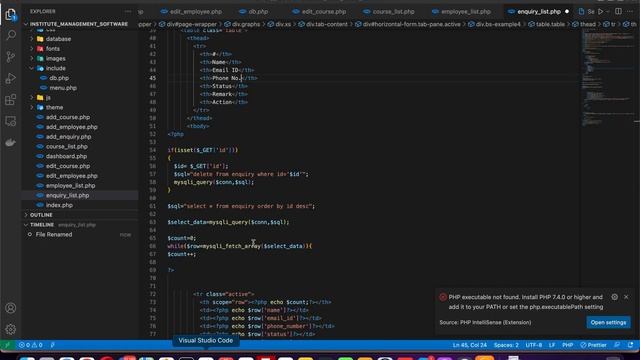Click the div#page-wrapper breadcrumb
This screenshot has height=360, width=640.
click(193, 24)
